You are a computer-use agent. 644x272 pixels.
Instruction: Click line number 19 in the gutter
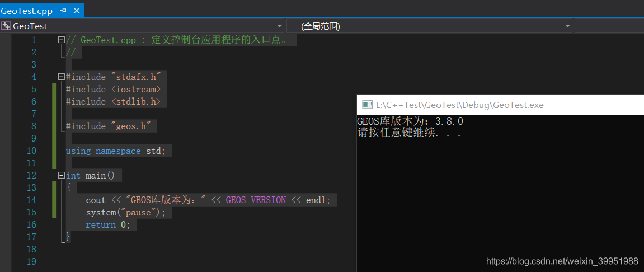tap(31, 261)
